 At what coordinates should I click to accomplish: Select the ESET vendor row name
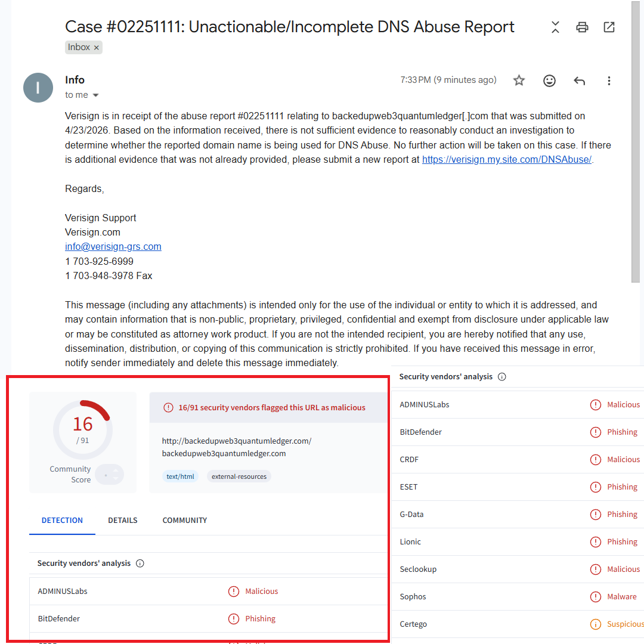(x=408, y=487)
